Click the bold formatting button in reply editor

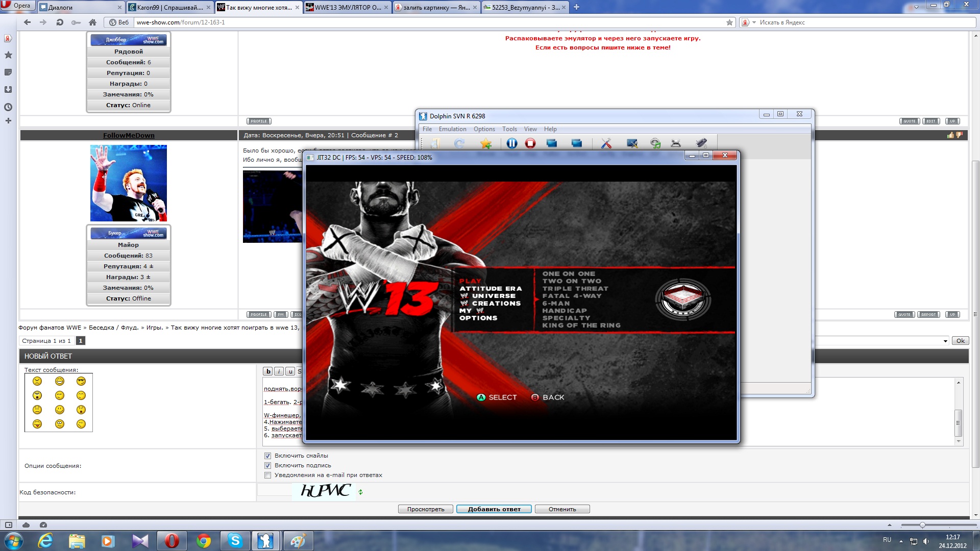tap(268, 371)
